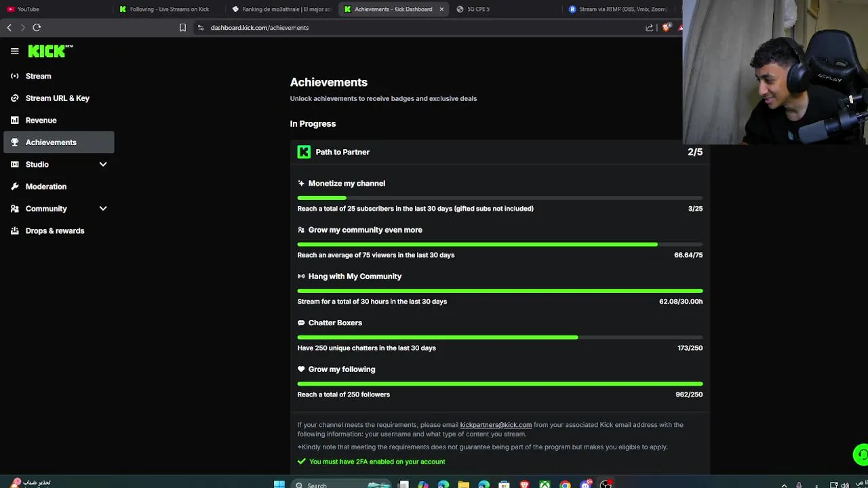Click the Studio camera icon in sidebar
The height and width of the screenshot is (488, 868).
(14, 164)
